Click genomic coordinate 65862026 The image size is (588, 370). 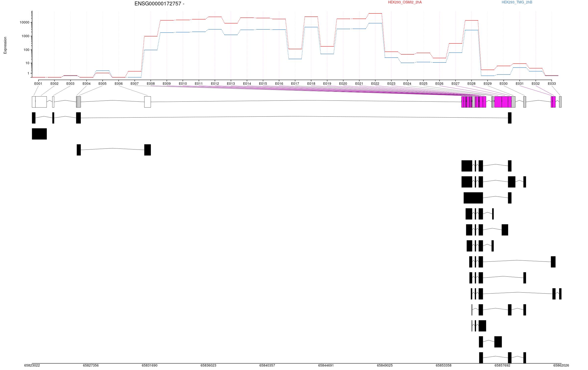coord(561,365)
